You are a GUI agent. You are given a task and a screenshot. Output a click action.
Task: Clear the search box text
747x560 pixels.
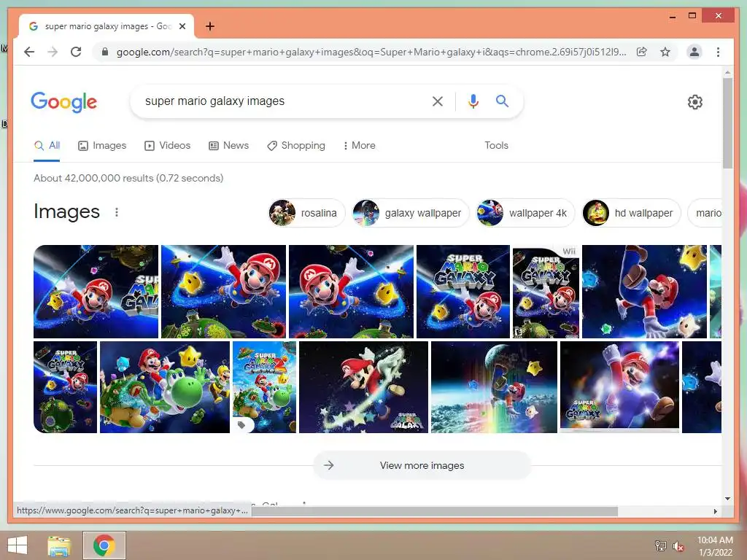tap(438, 101)
